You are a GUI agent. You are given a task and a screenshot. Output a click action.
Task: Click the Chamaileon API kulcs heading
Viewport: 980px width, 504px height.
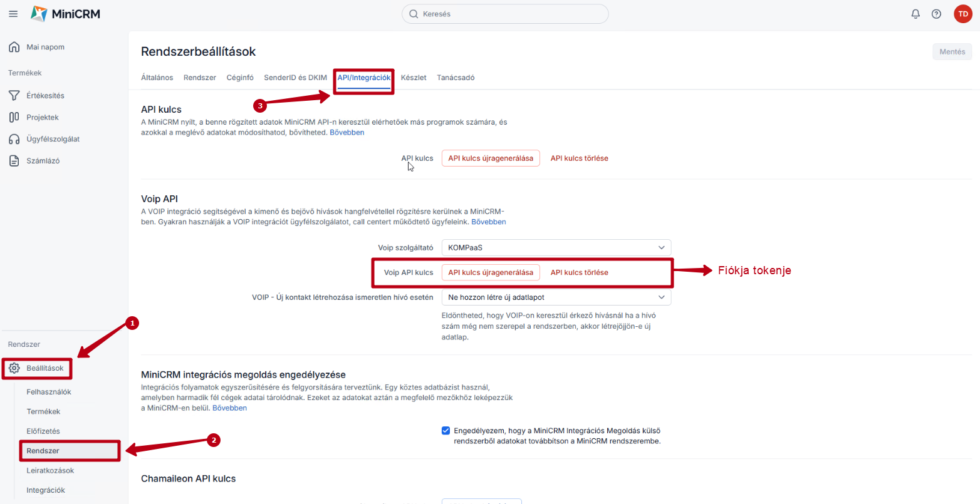tap(189, 478)
